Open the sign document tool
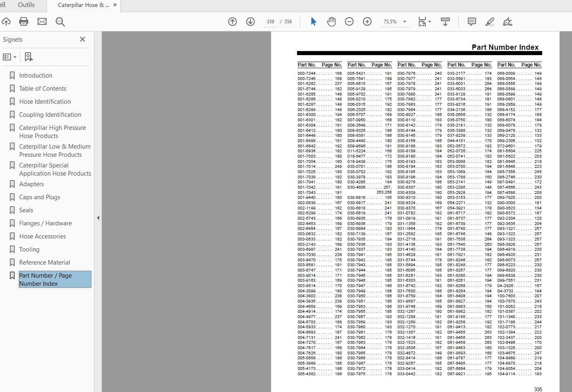The width and height of the screenshot is (572, 392). tap(508, 22)
